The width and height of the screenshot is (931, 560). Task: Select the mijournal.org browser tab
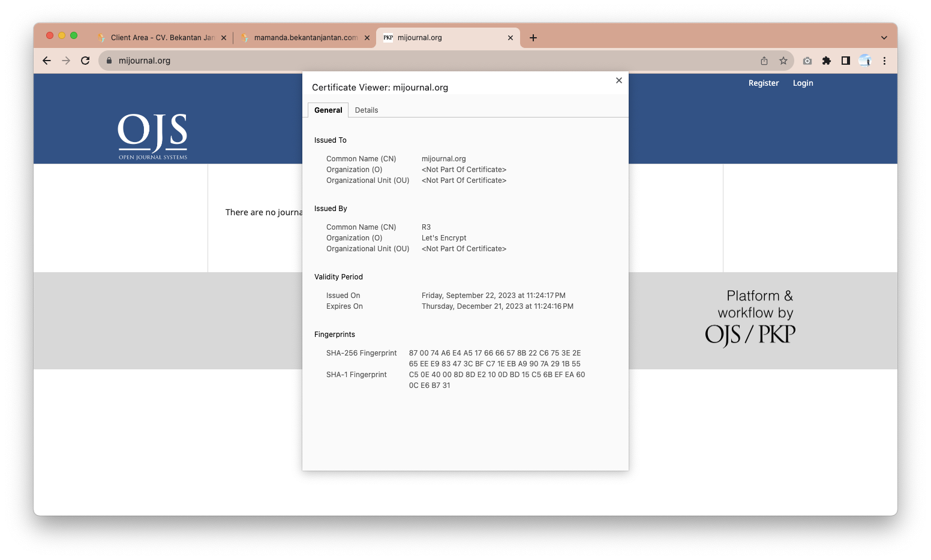click(x=448, y=38)
